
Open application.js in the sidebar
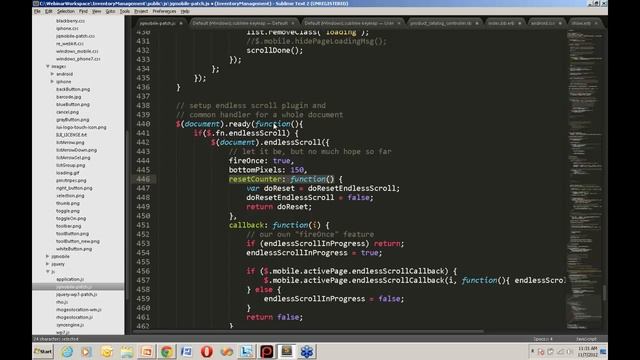click(x=70, y=279)
